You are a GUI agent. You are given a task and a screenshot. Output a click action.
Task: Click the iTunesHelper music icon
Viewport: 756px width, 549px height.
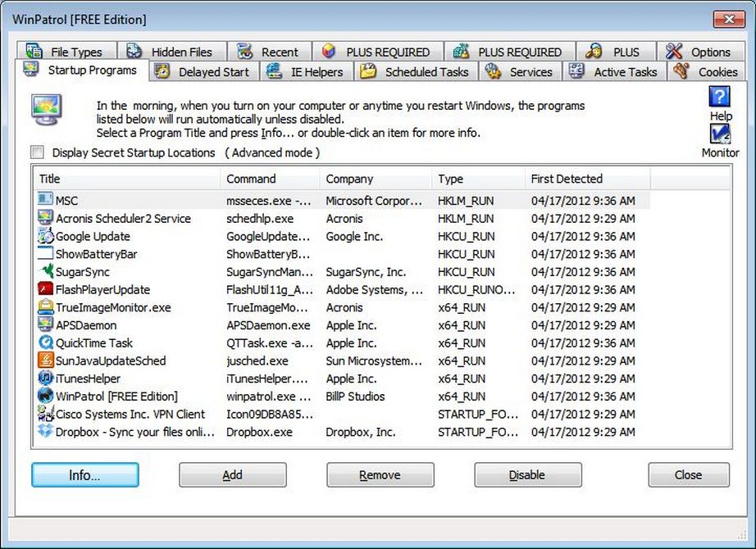point(45,378)
